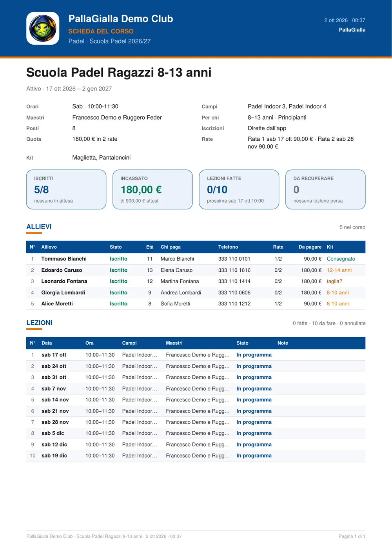Click the LEZIONI section heading

point(39,323)
